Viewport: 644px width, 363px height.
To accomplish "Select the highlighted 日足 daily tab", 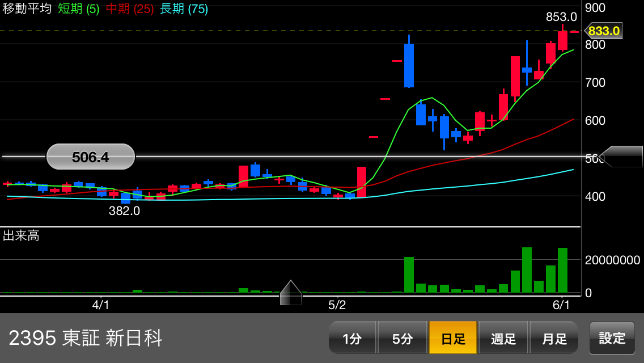I will (x=453, y=338).
